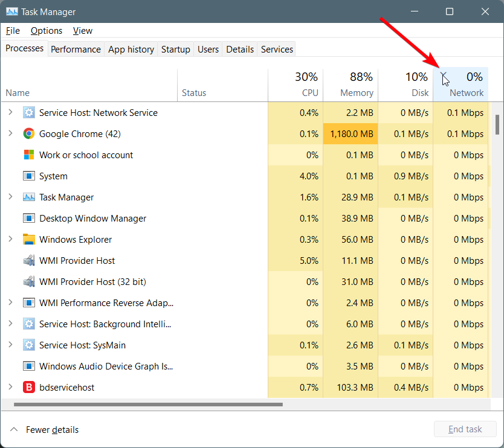Expand Service Host: Background Intelli... row
Screen dimensions: 504x448
point(10,324)
